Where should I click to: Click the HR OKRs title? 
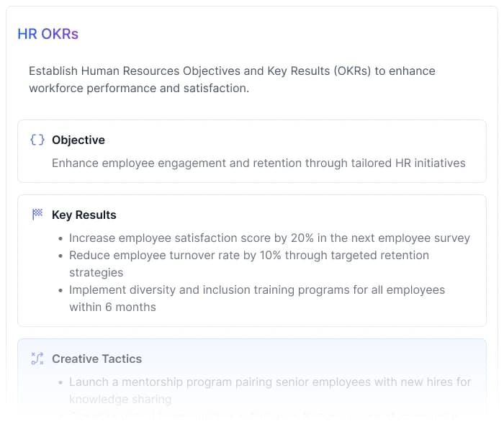[48, 34]
